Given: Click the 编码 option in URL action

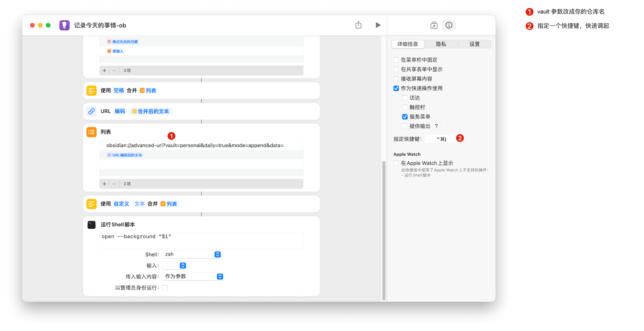Looking at the screenshot, I should point(120,111).
